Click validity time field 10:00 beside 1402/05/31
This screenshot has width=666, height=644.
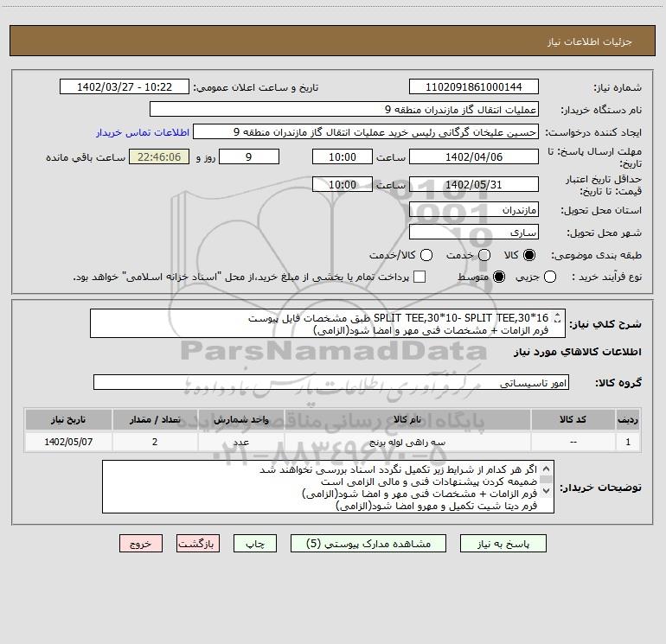pos(343,184)
